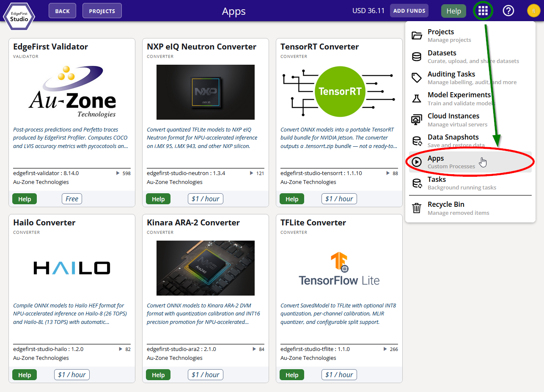Click the Kinara Ara240 chip image
Screen dimensions: 544x392
pyautogui.click(x=206, y=268)
